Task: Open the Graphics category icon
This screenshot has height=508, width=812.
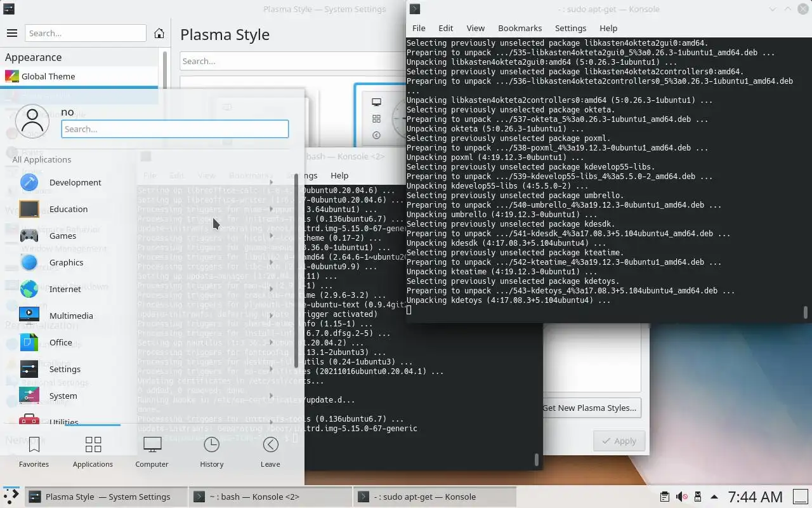Action: click(29, 262)
